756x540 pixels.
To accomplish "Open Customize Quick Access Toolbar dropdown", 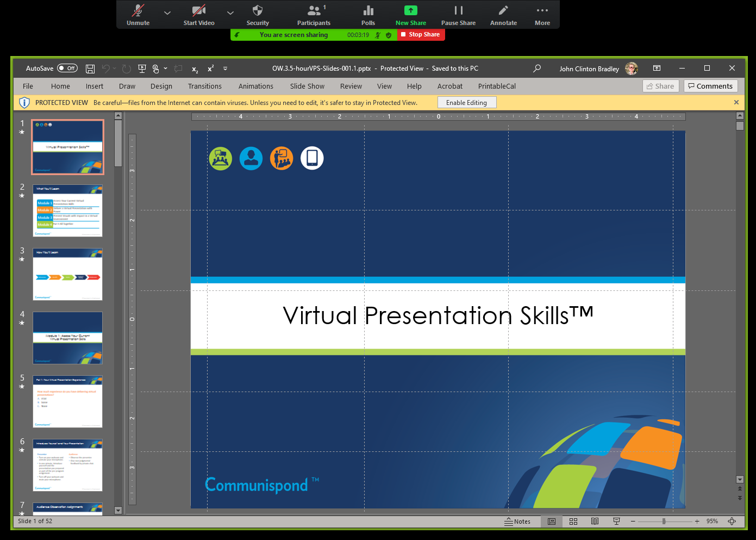I will pyautogui.click(x=225, y=69).
